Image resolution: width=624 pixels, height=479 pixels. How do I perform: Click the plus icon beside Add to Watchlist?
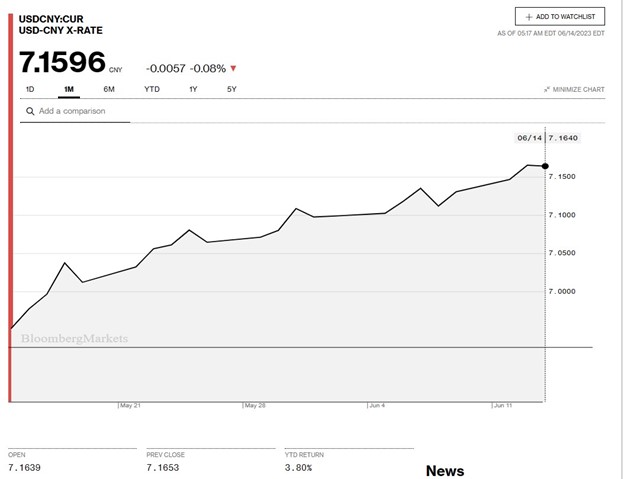(x=528, y=17)
